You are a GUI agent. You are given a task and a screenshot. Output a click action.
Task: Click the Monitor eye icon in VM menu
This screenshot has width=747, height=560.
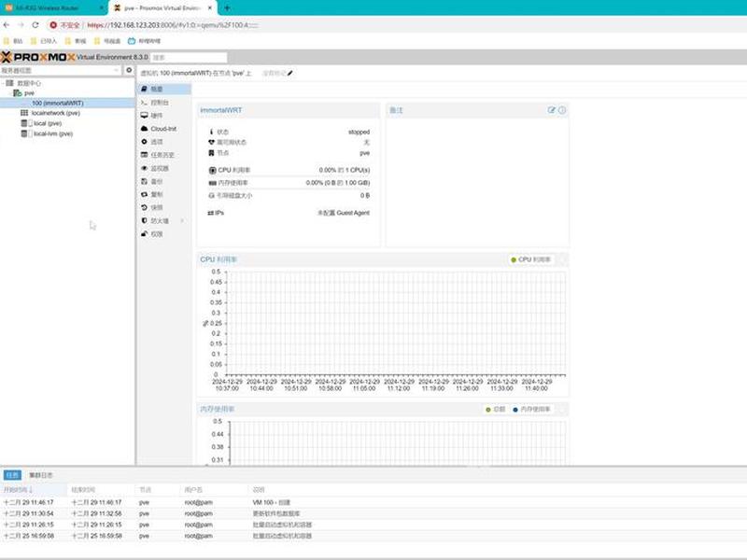pos(145,168)
